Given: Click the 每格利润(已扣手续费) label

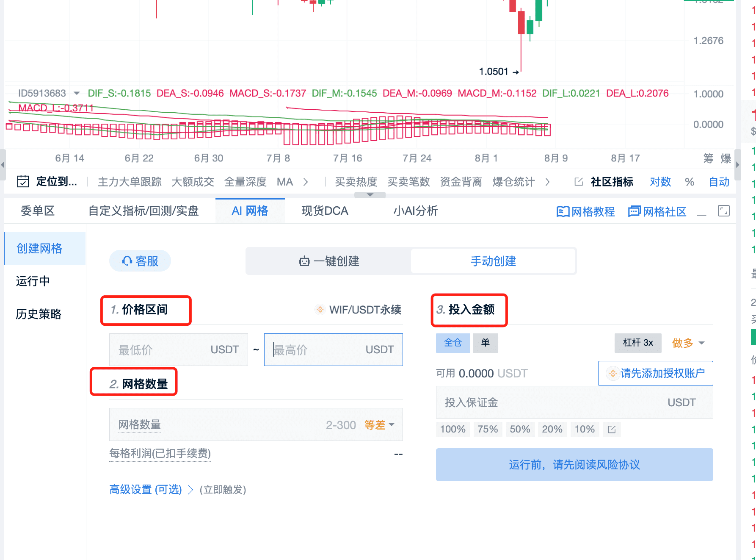Looking at the screenshot, I should click(x=160, y=454).
